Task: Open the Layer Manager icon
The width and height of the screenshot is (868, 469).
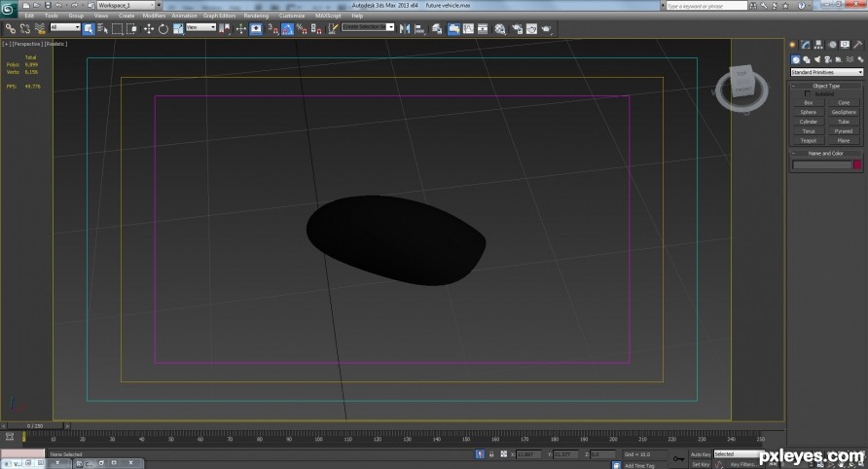Action: coord(437,29)
